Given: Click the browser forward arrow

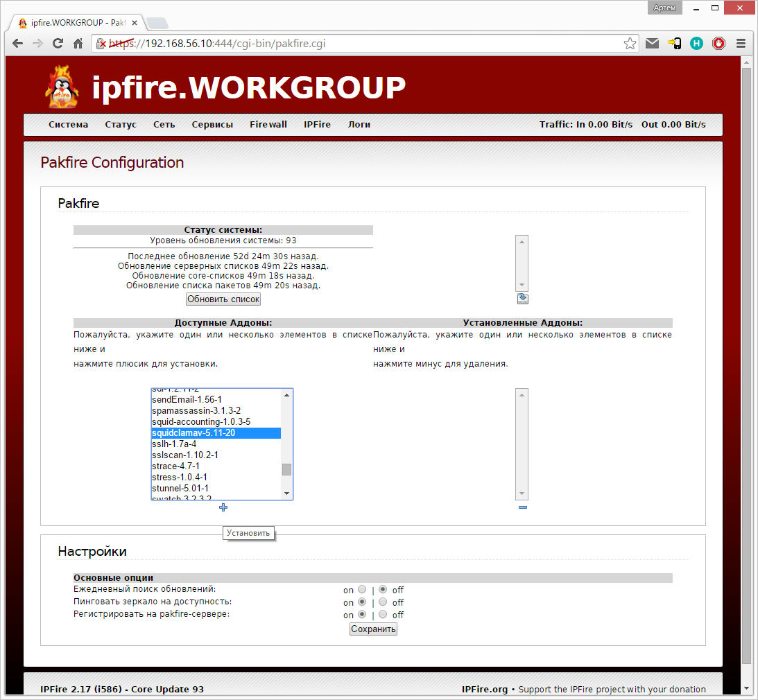Looking at the screenshot, I should coord(37,44).
